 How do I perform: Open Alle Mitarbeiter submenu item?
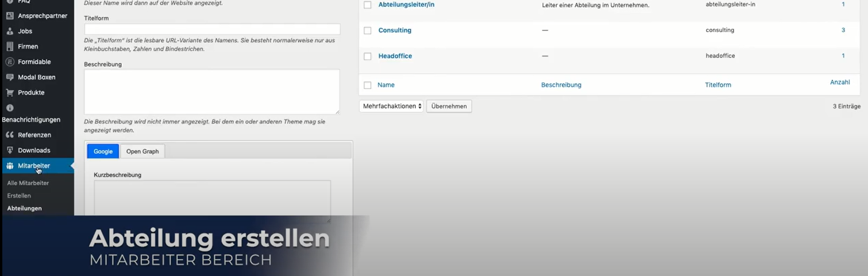(x=28, y=183)
